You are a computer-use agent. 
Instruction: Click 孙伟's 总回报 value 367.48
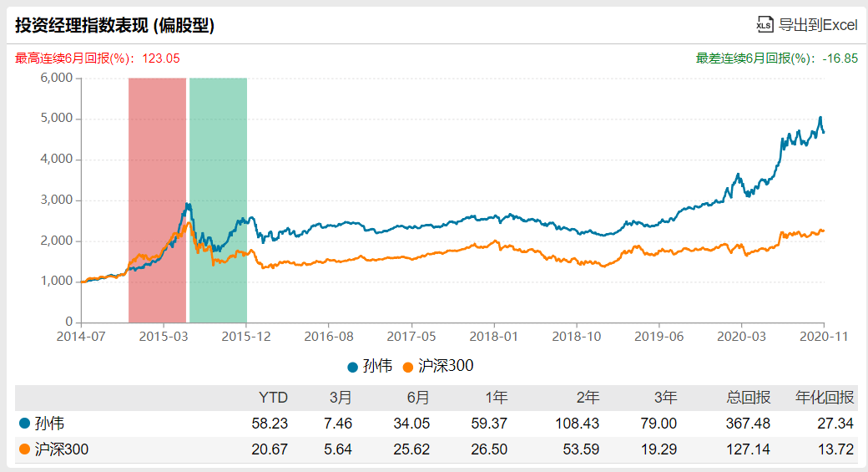[x=749, y=424]
